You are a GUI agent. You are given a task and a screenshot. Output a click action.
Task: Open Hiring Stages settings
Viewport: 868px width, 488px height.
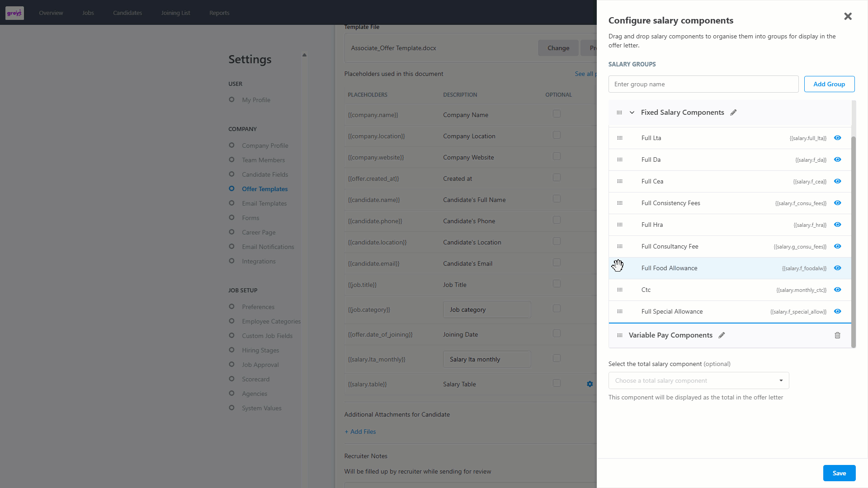click(x=260, y=350)
